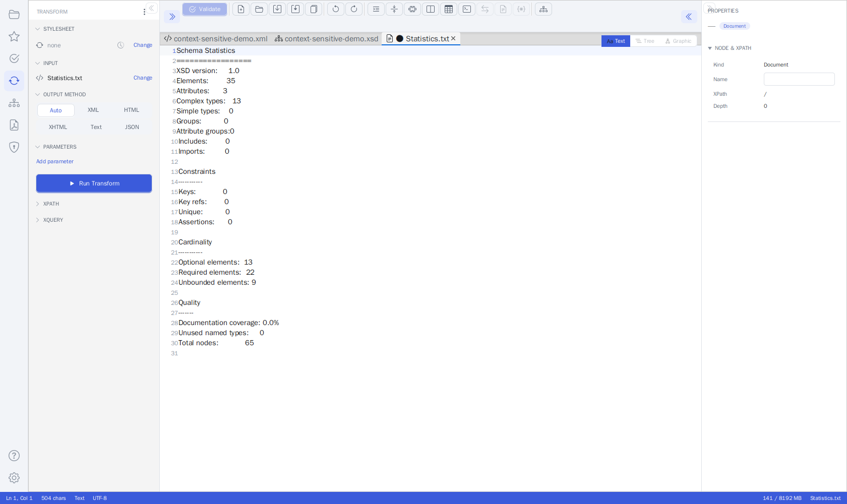This screenshot has width=847, height=504.
Task: Select the JSON output method
Action: pos(132,127)
